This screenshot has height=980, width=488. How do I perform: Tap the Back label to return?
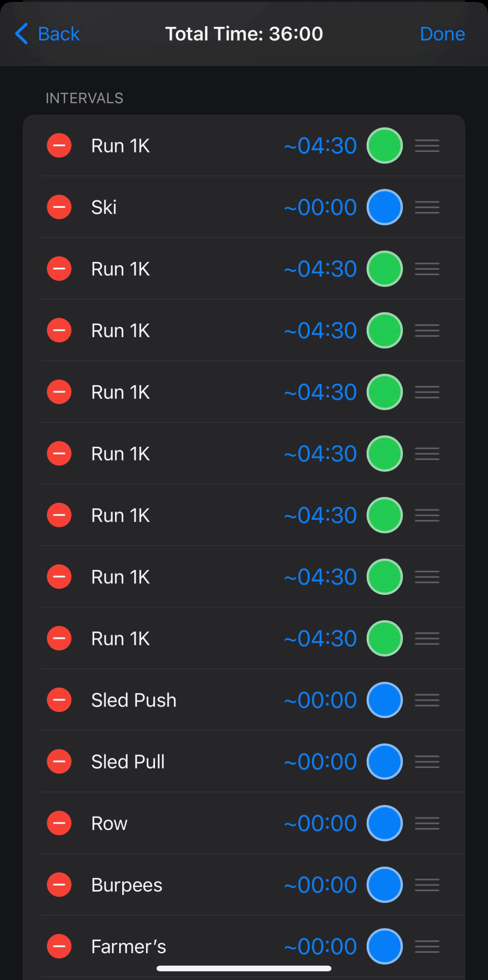point(59,34)
